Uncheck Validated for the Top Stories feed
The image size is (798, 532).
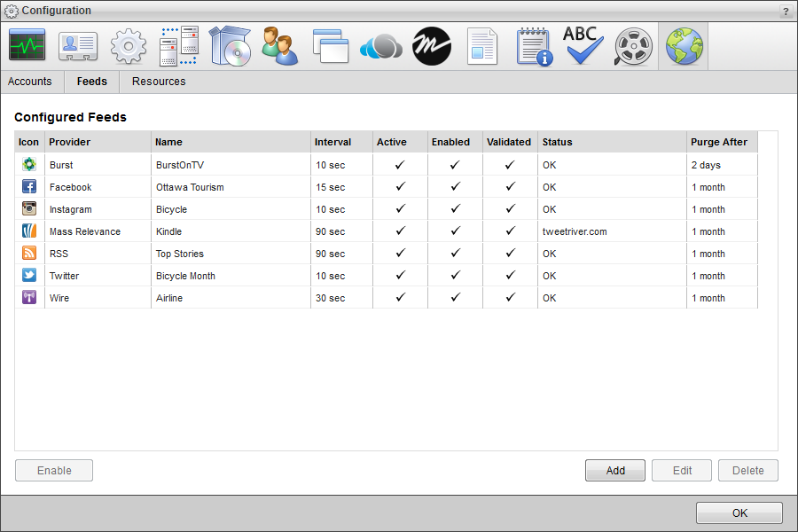pyautogui.click(x=509, y=254)
